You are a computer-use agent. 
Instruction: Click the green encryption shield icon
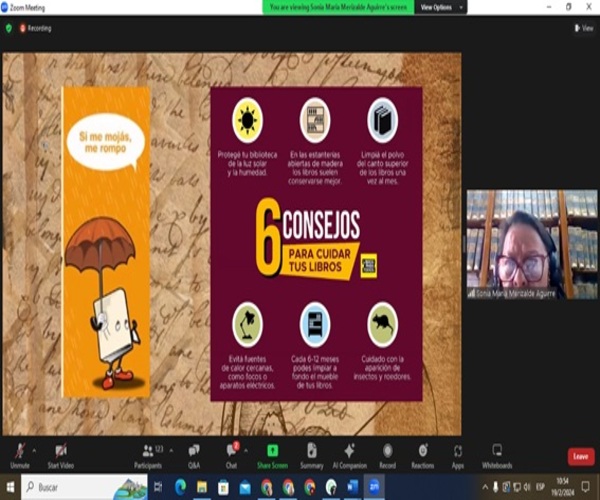pyautogui.click(x=9, y=28)
